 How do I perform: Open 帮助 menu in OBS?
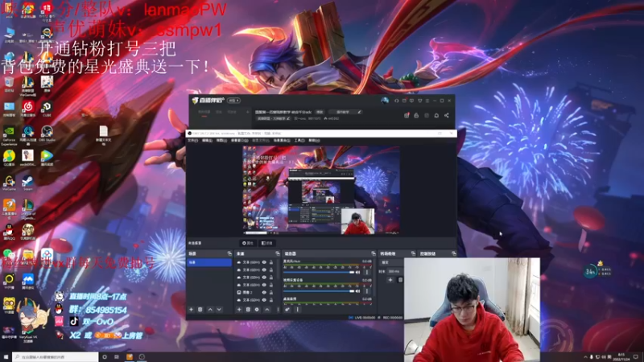[x=314, y=140]
